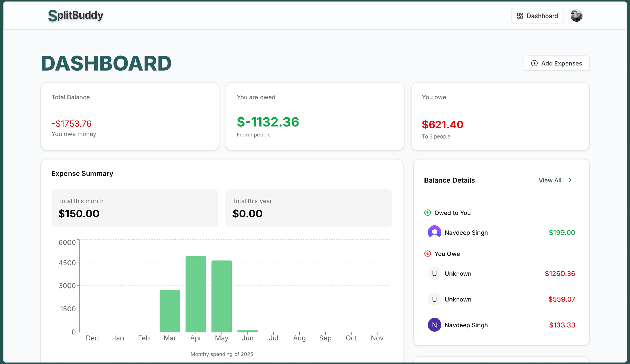
Task: Click the N avatar next to $133.33
Action: click(x=434, y=325)
